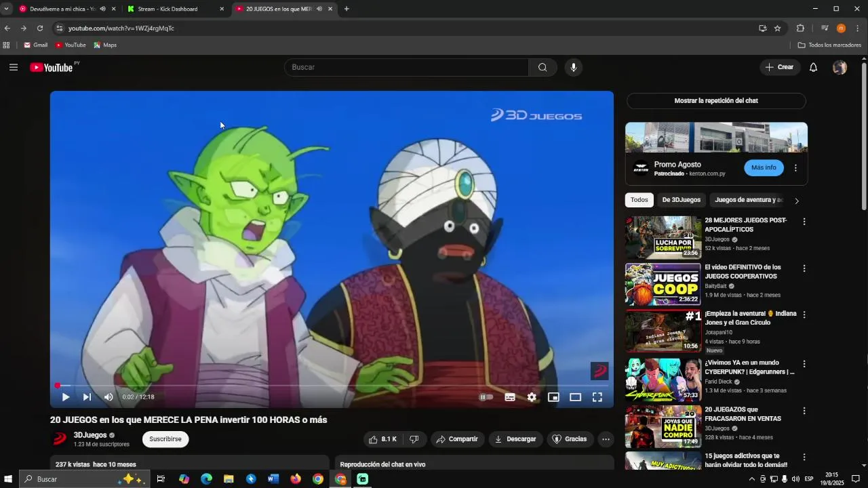Image resolution: width=868 pixels, height=488 pixels.
Task: Subscribe with the Suscribirse button
Action: (x=165, y=439)
